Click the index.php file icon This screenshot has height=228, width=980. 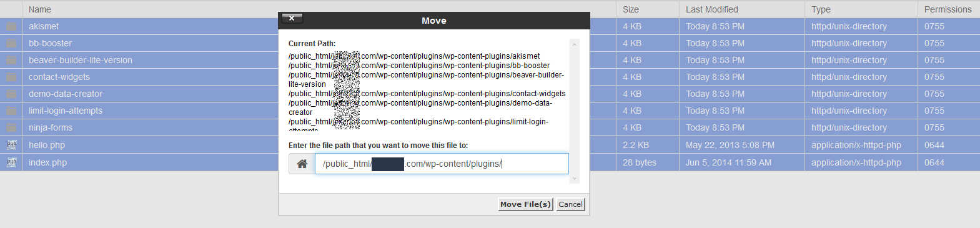[11, 162]
